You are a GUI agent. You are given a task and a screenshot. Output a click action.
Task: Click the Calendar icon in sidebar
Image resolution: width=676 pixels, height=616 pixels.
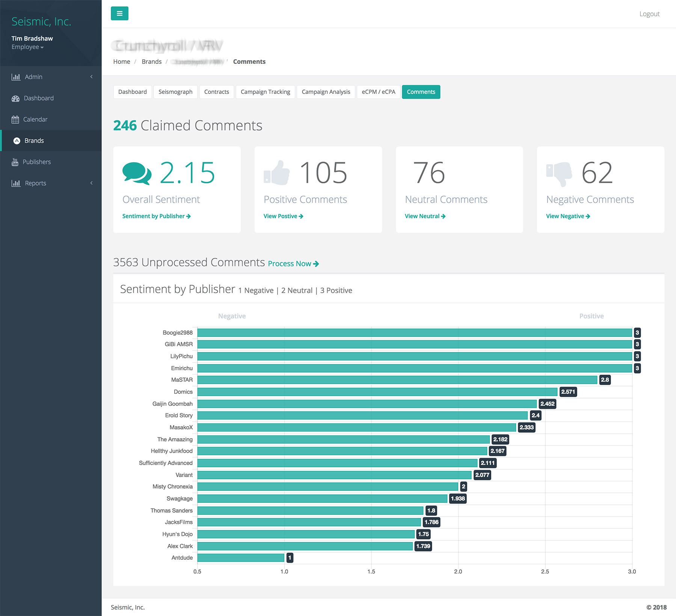point(15,119)
